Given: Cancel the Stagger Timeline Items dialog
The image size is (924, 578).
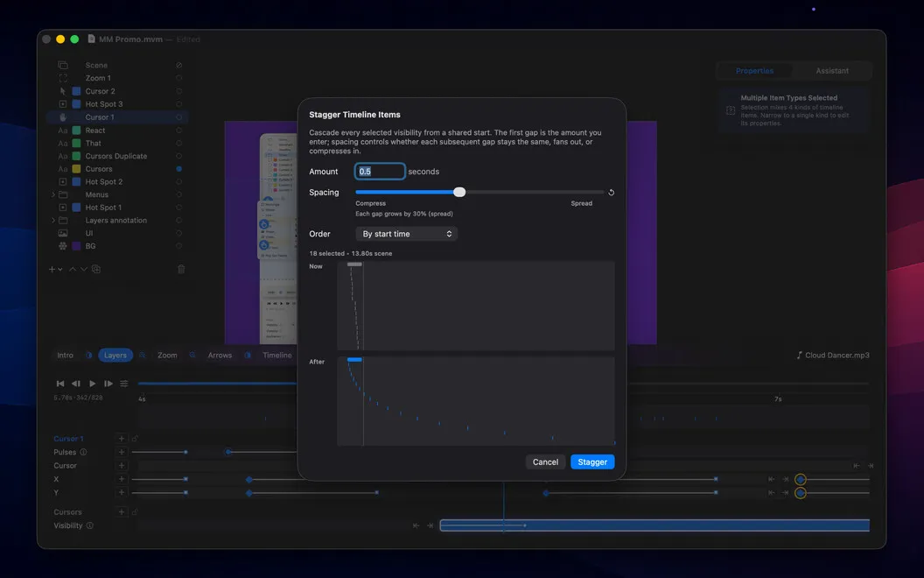Looking at the screenshot, I should [x=545, y=462].
